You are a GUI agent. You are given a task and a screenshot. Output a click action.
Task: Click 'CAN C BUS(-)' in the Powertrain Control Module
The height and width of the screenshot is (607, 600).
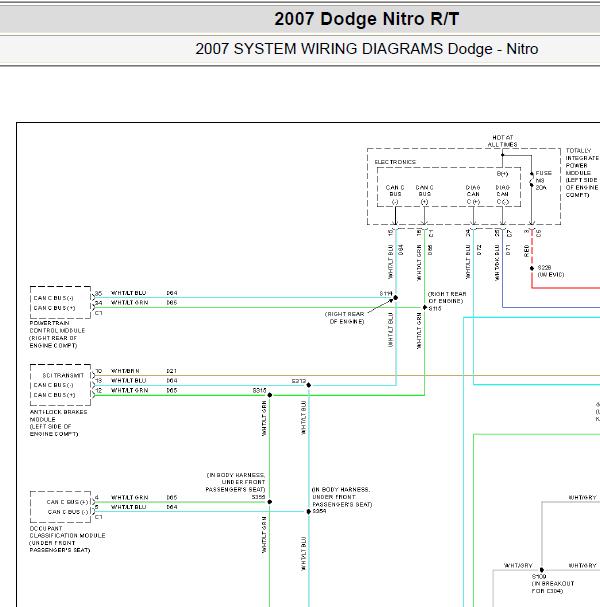tap(53, 298)
